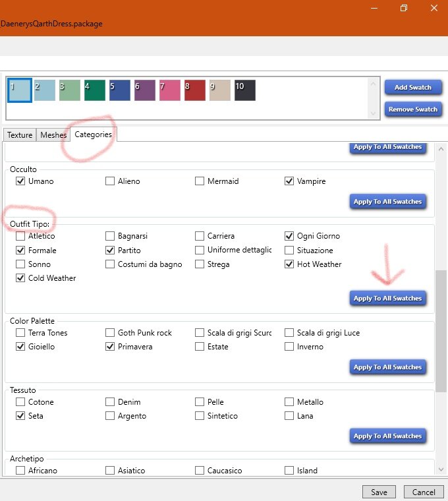
Task: Tick the Asiatico checkbox
Action: (x=110, y=471)
